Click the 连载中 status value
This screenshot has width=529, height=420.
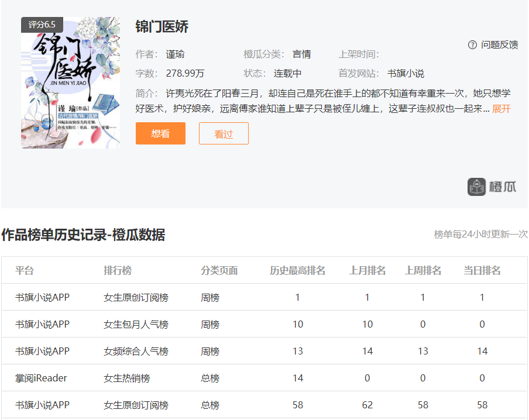click(287, 74)
